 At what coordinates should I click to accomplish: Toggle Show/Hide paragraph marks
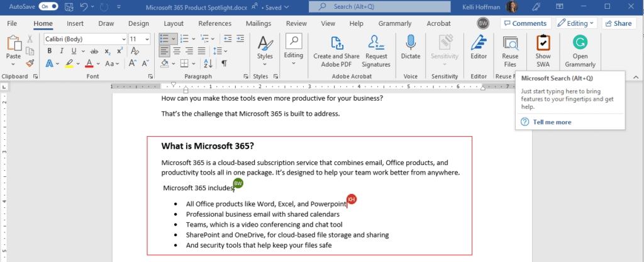click(225, 64)
